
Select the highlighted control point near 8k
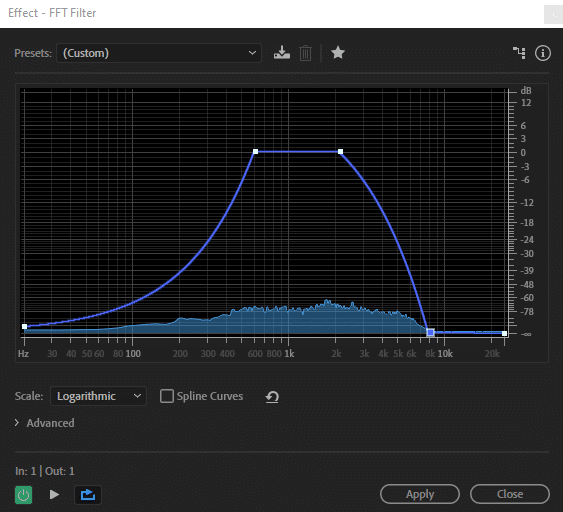[x=430, y=332]
